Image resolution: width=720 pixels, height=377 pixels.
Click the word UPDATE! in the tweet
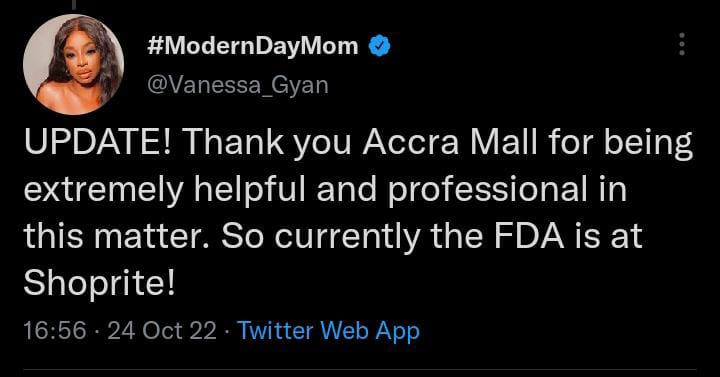99,143
